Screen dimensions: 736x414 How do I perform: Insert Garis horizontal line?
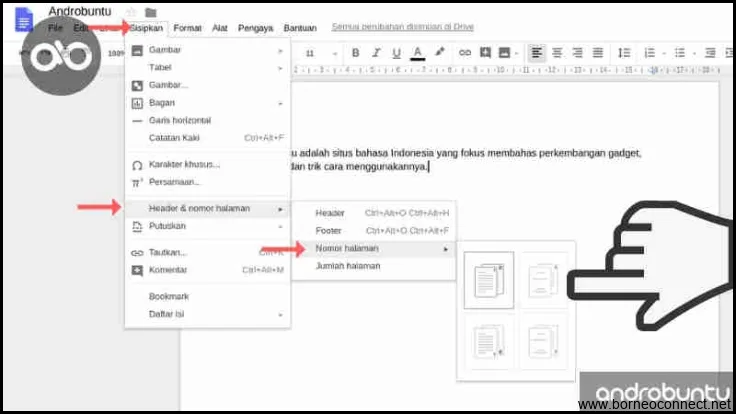(x=207, y=121)
